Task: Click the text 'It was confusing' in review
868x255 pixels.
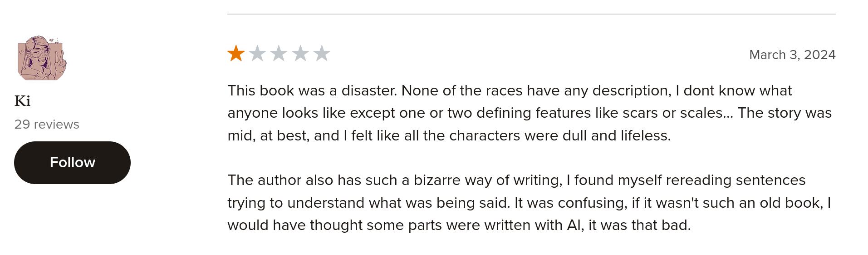Action: click(x=570, y=203)
